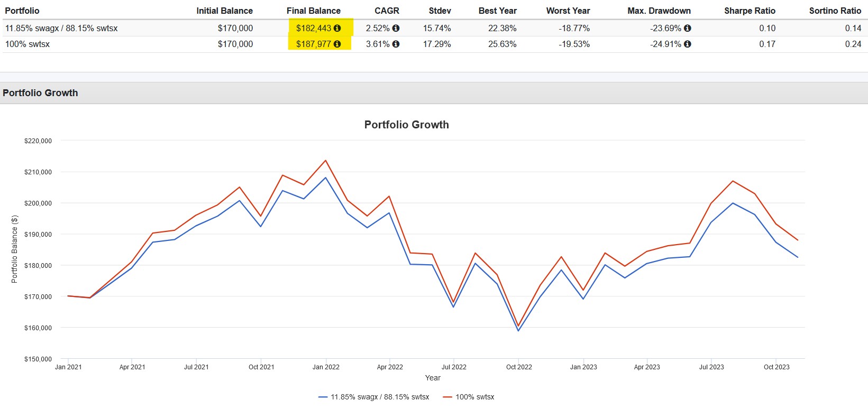Click the CAGR column header
Screen dimensions: 868x410
coord(387,11)
